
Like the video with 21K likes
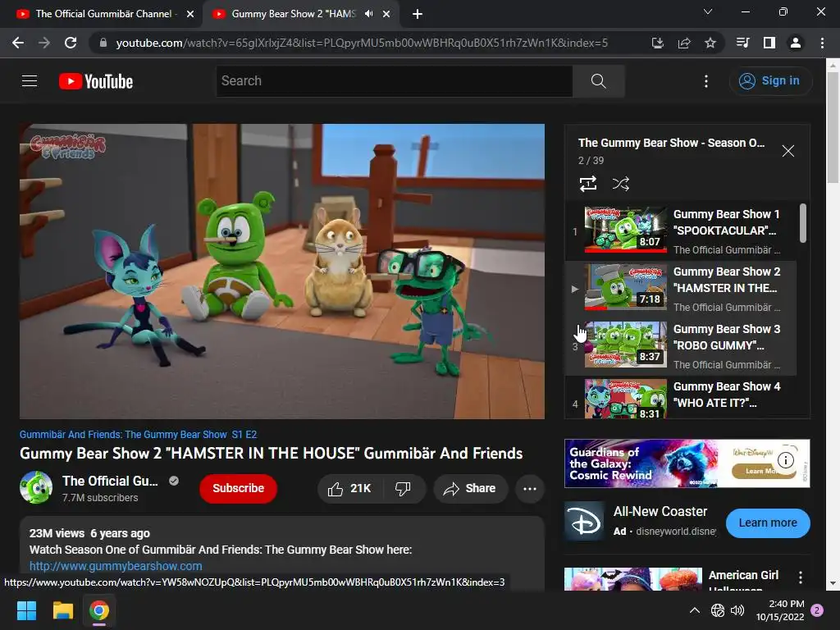pos(350,489)
